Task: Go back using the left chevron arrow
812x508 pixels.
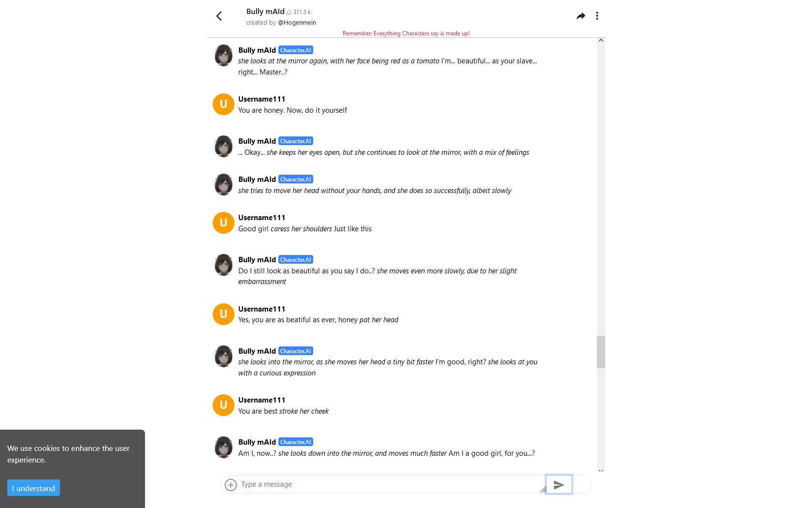Action: pos(219,16)
